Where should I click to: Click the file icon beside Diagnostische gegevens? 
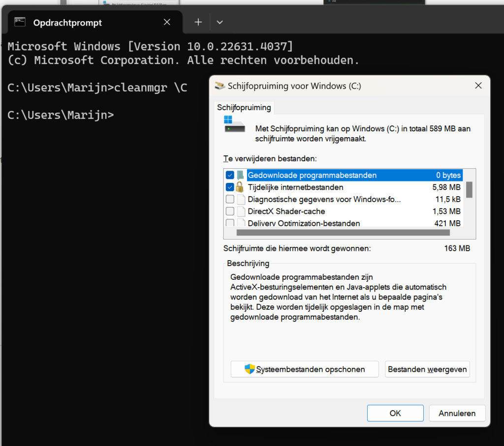[x=241, y=200]
